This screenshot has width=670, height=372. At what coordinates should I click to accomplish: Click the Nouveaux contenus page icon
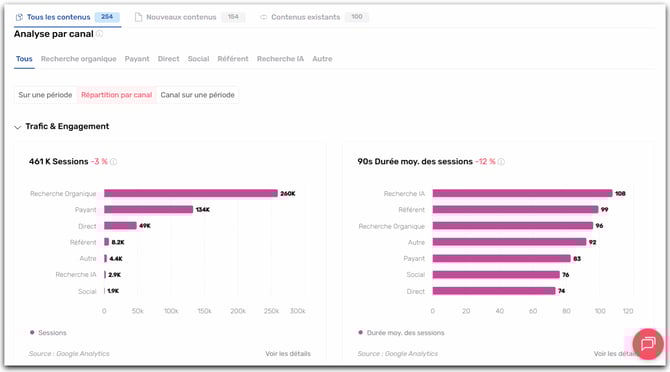138,17
